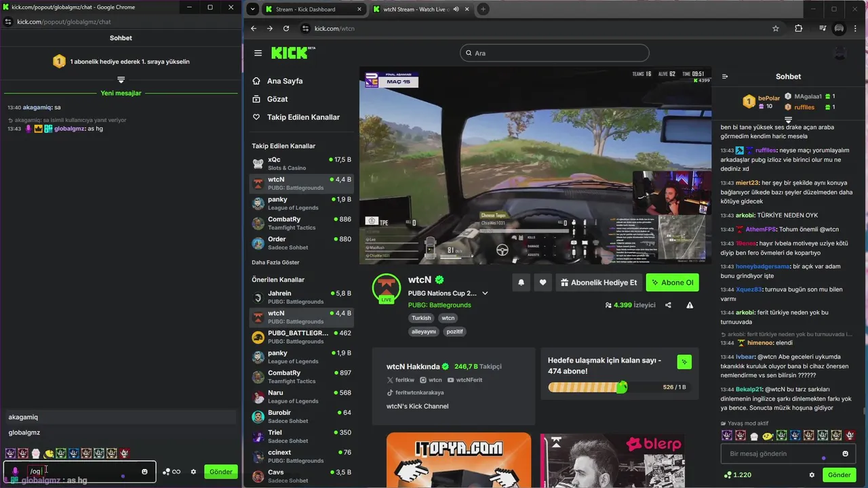Insert first purple emote in main chat
The height and width of the screenshot is (488, 868).
pyautogui.click(x=727, y=435)
